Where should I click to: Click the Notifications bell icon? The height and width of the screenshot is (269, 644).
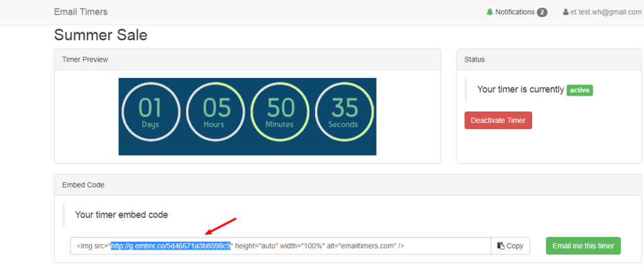489,13
